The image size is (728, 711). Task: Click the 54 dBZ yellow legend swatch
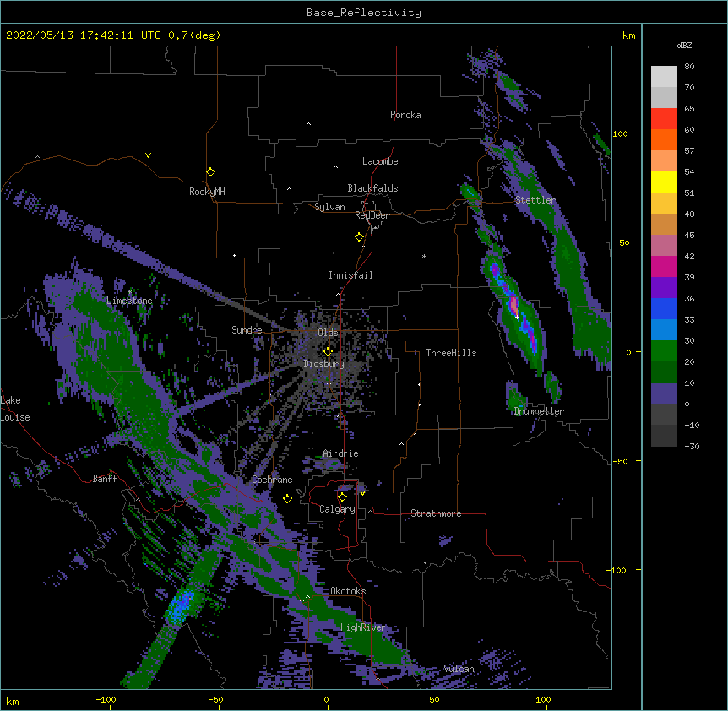664,182
